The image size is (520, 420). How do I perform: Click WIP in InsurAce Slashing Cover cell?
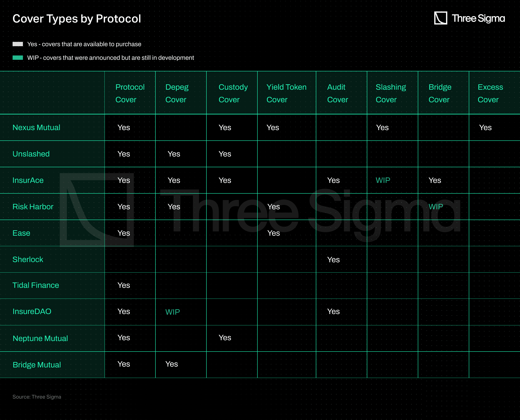pyautogui.click(x=383, y=180)
